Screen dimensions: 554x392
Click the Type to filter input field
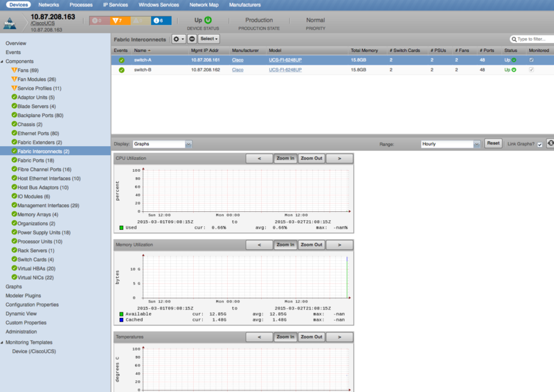pos(533,39)
